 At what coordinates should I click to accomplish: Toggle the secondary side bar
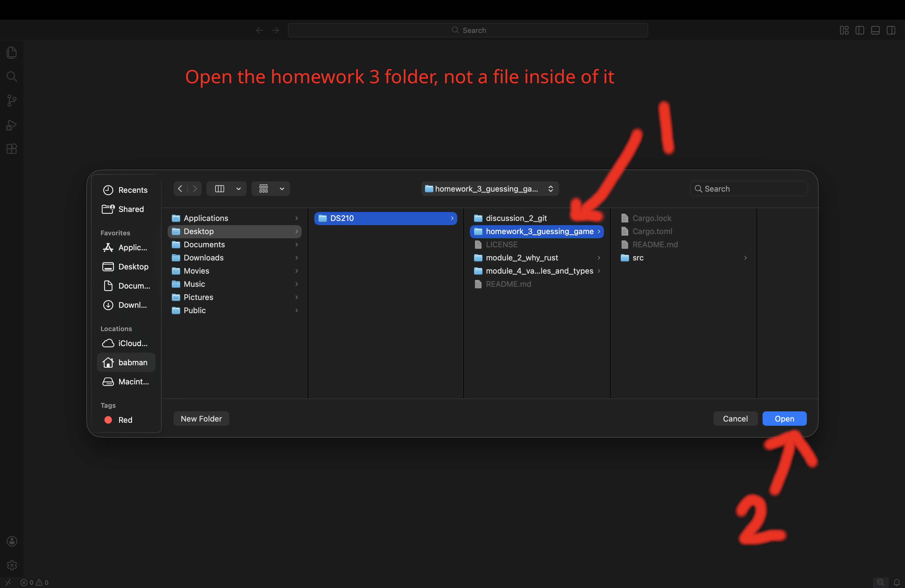pyautogui.click(x=891, y=30)
